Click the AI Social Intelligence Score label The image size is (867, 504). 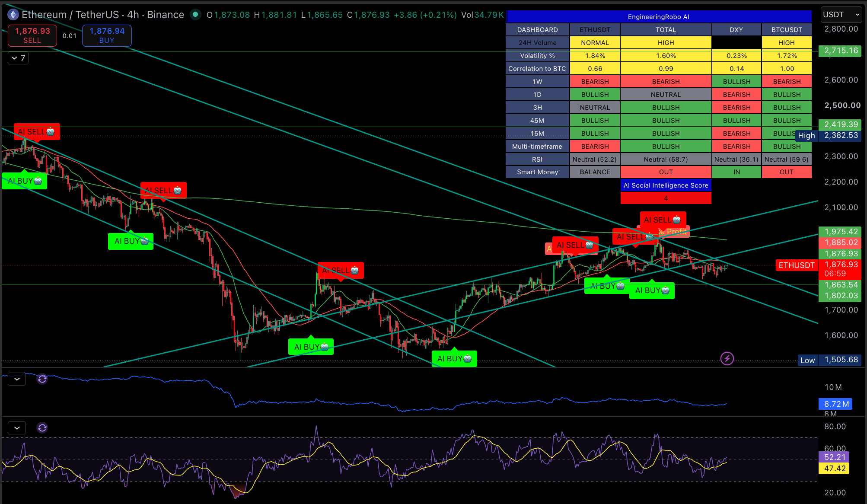[666, 185]
